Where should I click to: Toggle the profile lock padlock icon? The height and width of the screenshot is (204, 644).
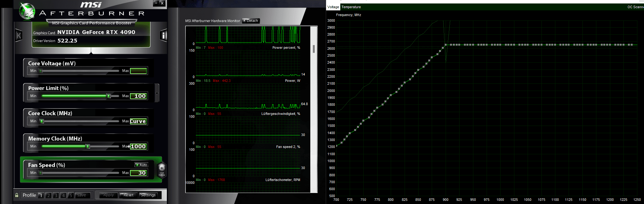(17, 195)
